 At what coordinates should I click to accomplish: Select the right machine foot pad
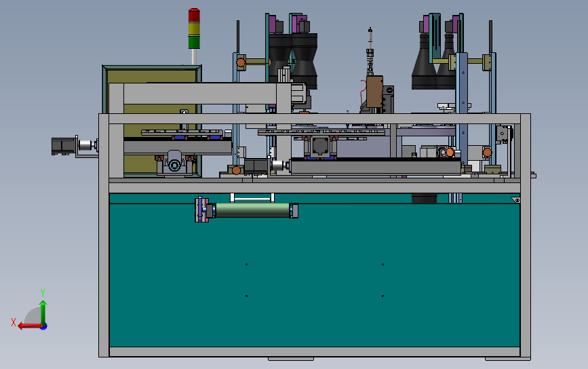[x=507, y=359]
